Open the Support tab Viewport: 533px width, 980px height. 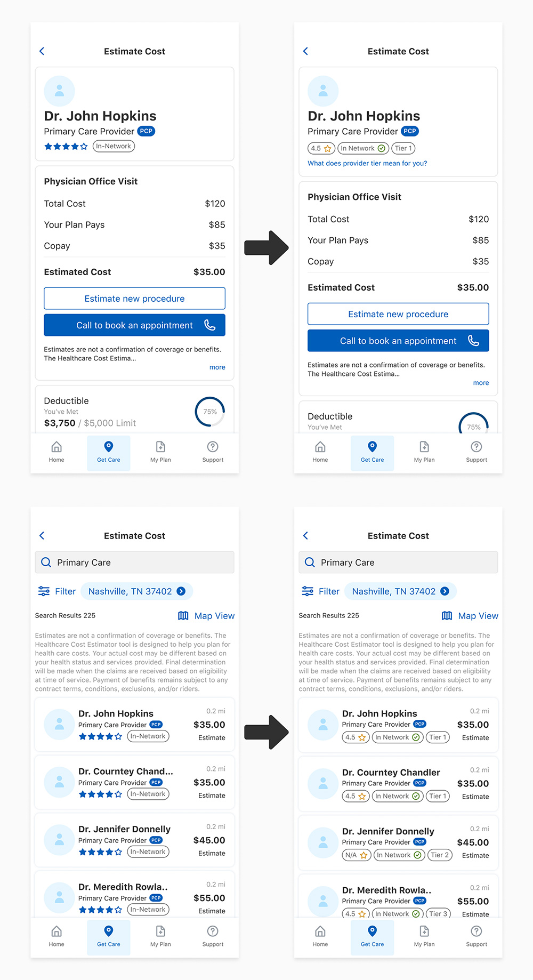click(212, 447)
